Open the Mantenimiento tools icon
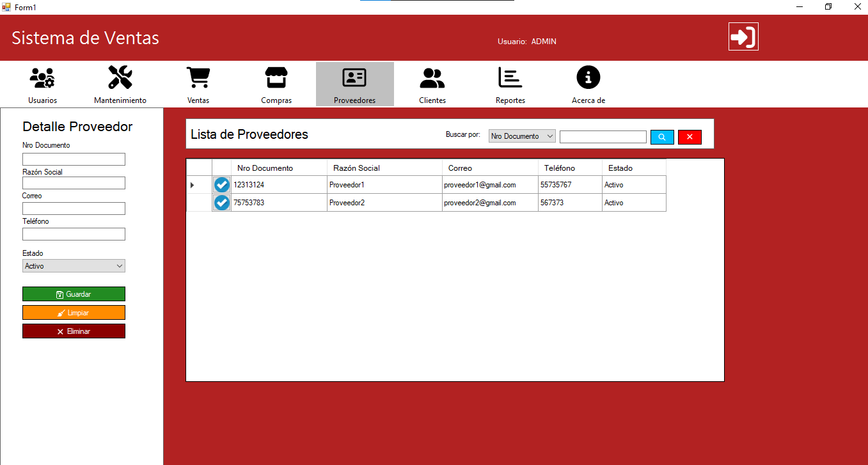 click(120, 78)
